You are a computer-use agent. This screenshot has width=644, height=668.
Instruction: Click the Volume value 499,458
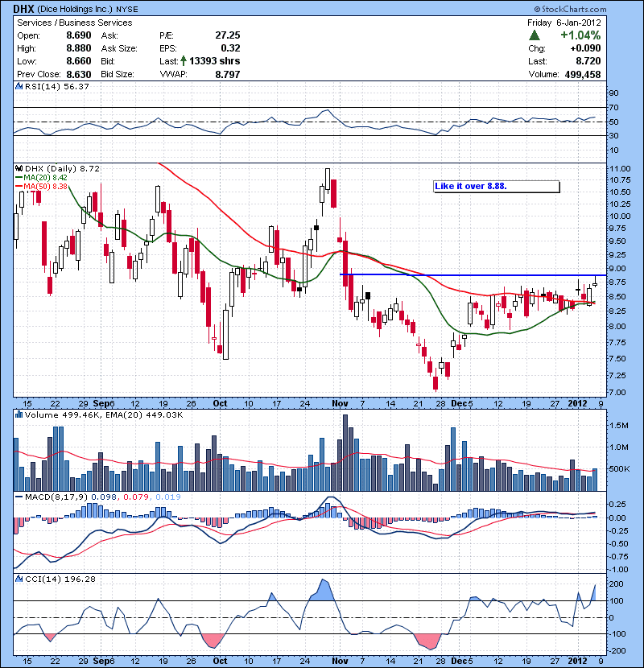coord(583,74)
